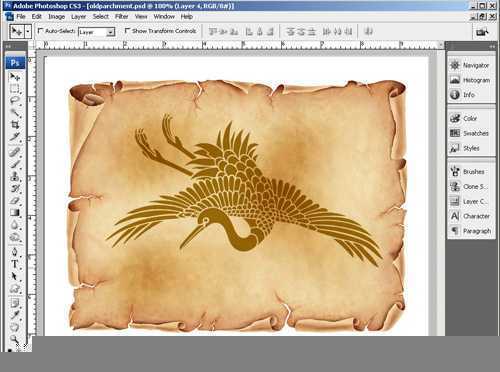Open the Layer Comps panel
Image resolution: width=500 pixels, height=372 pixels.
click(470, 201)
